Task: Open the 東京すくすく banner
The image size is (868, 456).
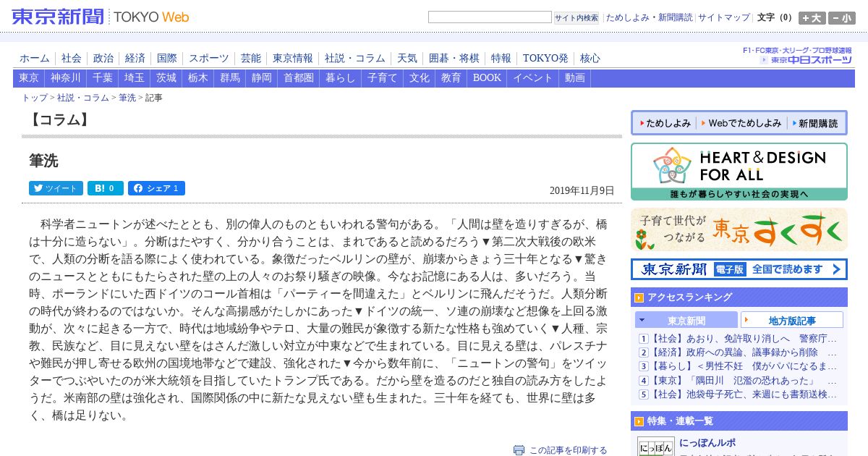Action: (739, 229)
